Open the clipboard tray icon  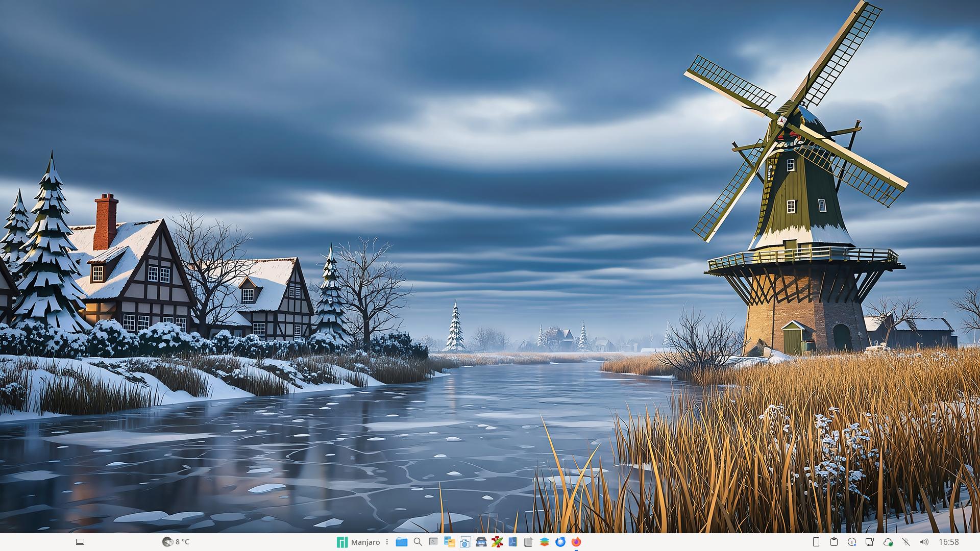coord(834,542)
